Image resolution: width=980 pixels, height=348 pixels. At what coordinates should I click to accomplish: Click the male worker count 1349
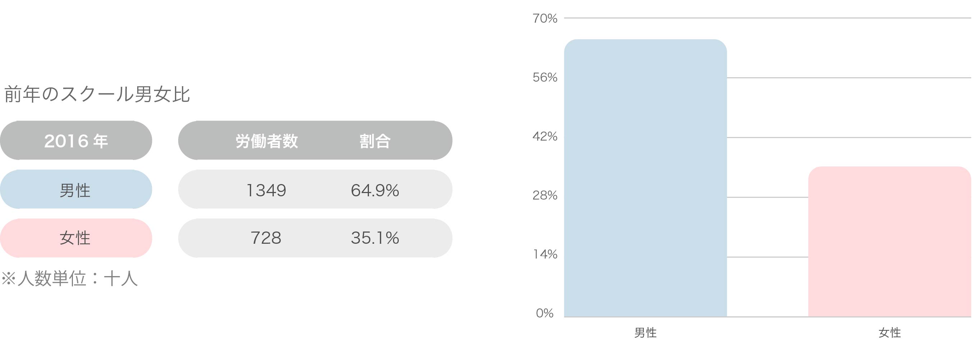coord(266,190)
